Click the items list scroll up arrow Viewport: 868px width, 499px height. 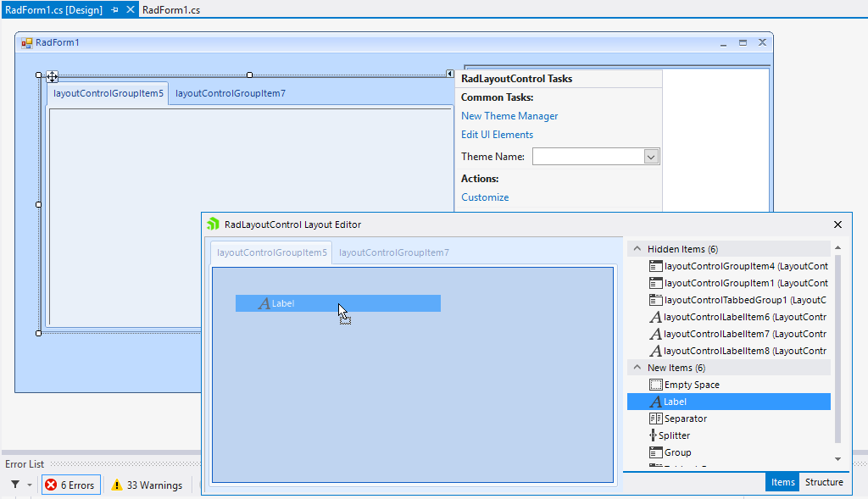tap(837, 248)
